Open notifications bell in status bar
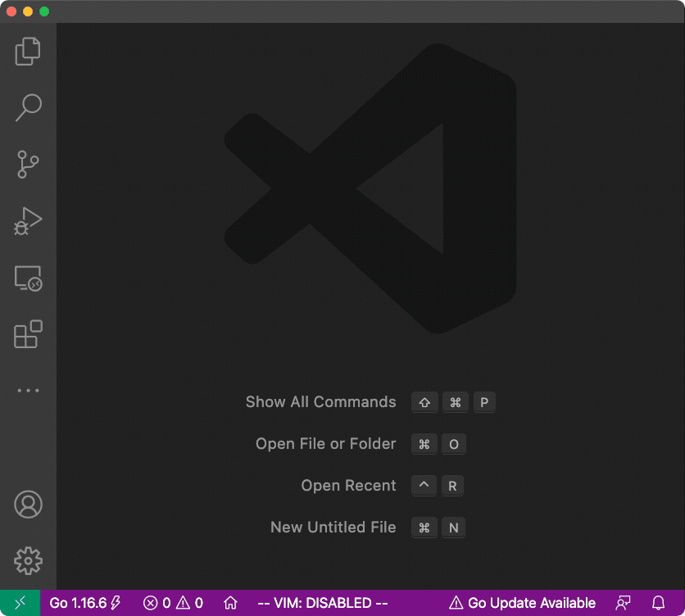The image size is (685, 616). [658, 603]
